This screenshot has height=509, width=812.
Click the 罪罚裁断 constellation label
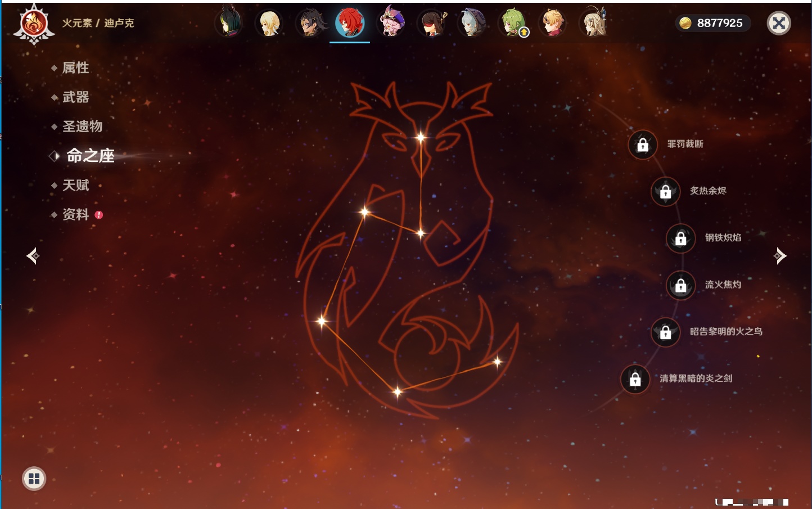[685, 144]
